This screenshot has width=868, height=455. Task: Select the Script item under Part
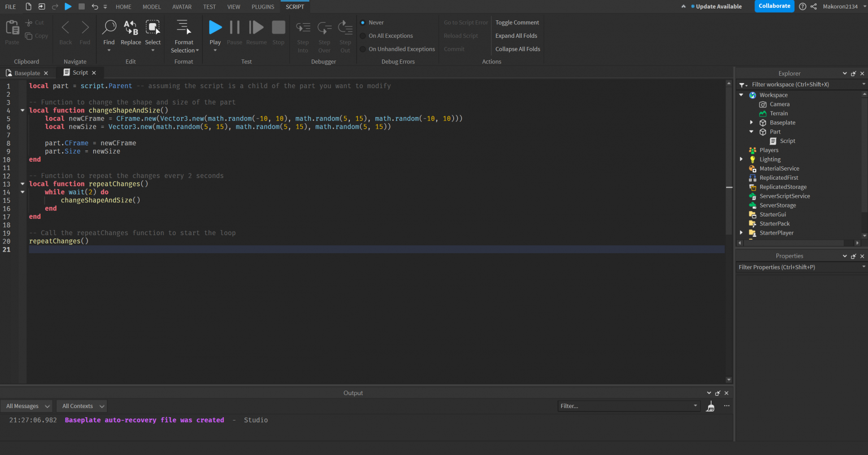pyautogui.click(x=787, y=141)
